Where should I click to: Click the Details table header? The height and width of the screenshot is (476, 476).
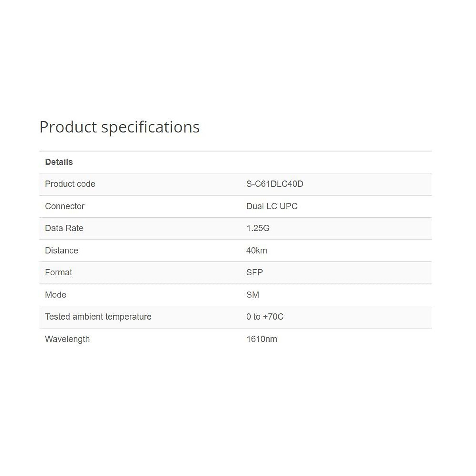(x=59, y=162)
